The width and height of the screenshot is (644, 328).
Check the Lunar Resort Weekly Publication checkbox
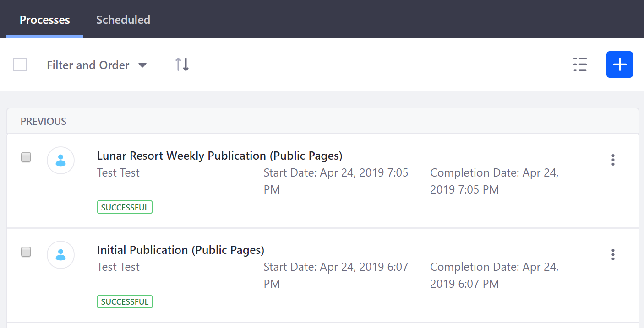pos(26,157)
